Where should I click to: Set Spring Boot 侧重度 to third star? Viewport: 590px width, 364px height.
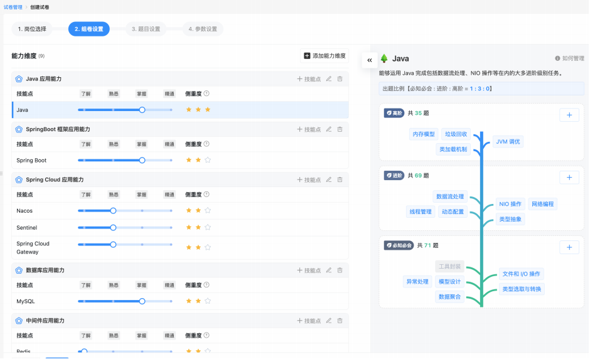click(x=208, y=160)
